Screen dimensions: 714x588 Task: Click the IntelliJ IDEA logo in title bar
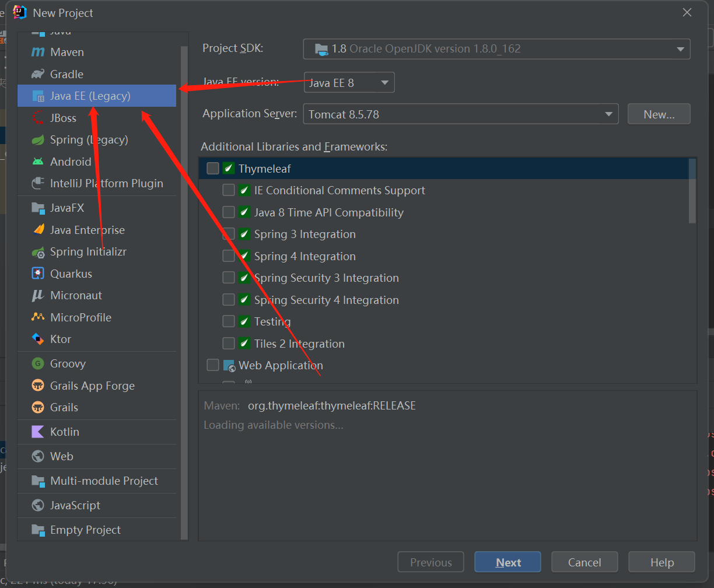coord(20,12)
